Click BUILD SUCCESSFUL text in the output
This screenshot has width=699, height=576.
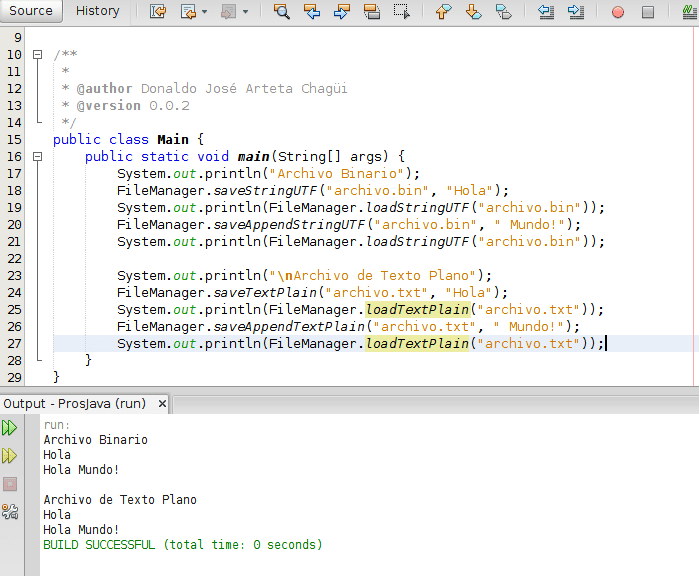pyautogui.click(x=99, y=545)
